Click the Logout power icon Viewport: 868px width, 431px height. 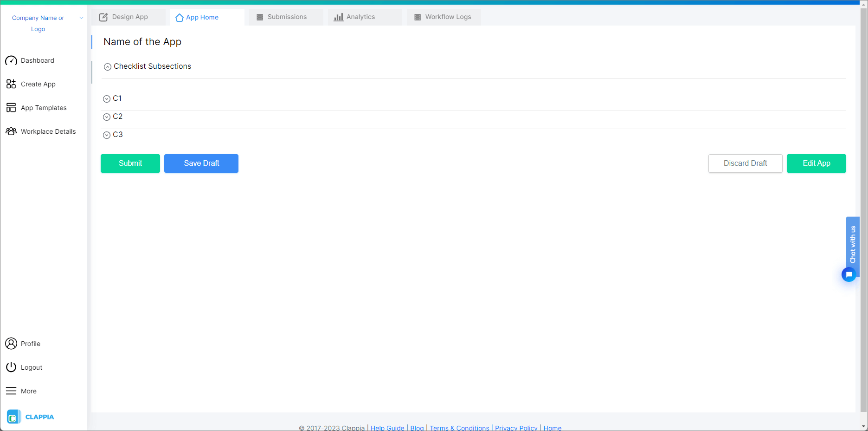(11, 367)
